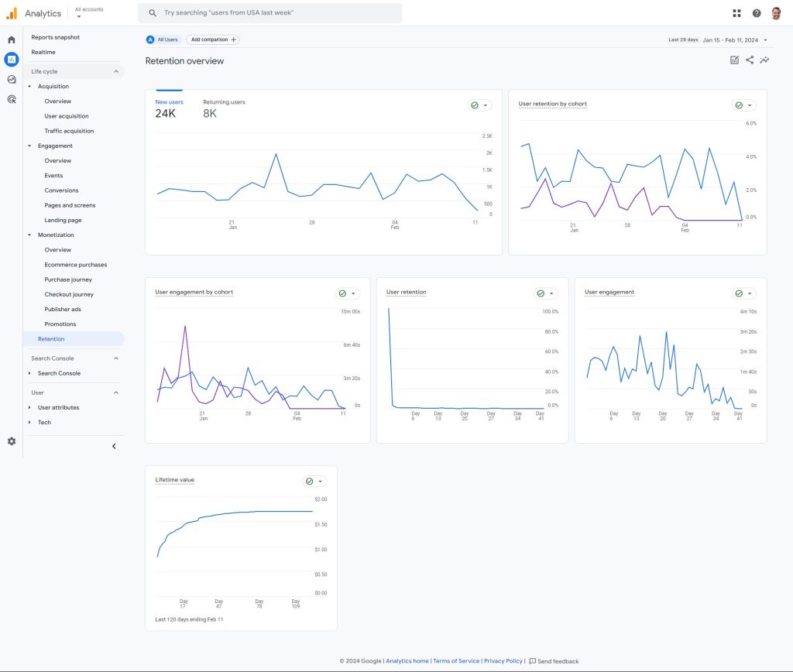Follow the Analytics home link
Viewport: 793px width, 672px height.
point(407,661)
